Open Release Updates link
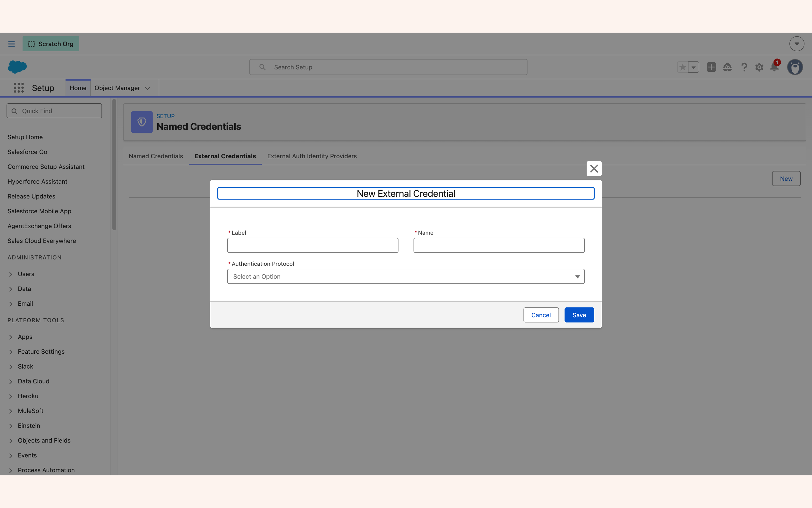812x508 pixels. pos(32,196)
